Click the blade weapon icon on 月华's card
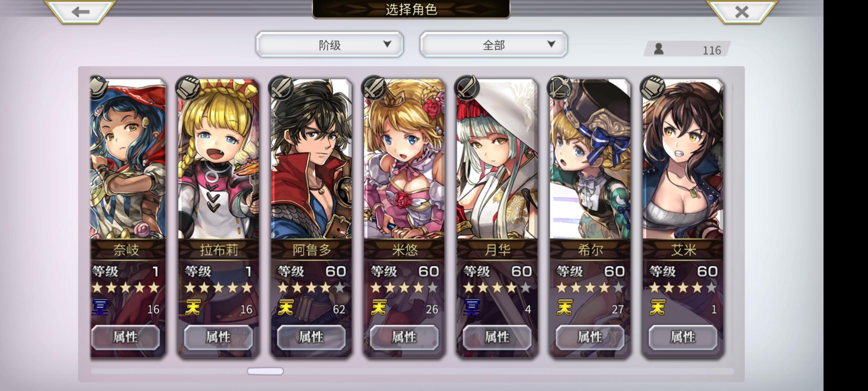The image size is (868, 391). click(x=467, y=88)
